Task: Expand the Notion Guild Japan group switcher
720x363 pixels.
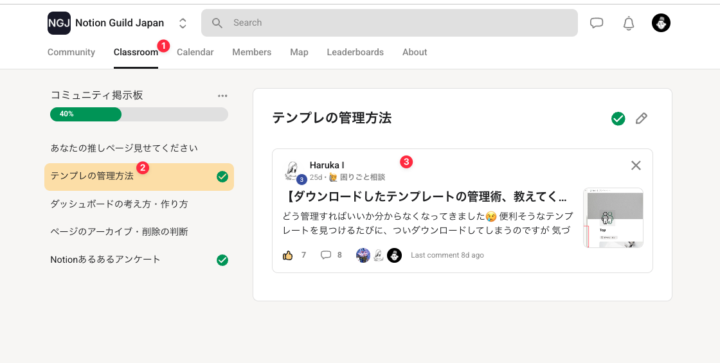Action: [x=183, y=23]
